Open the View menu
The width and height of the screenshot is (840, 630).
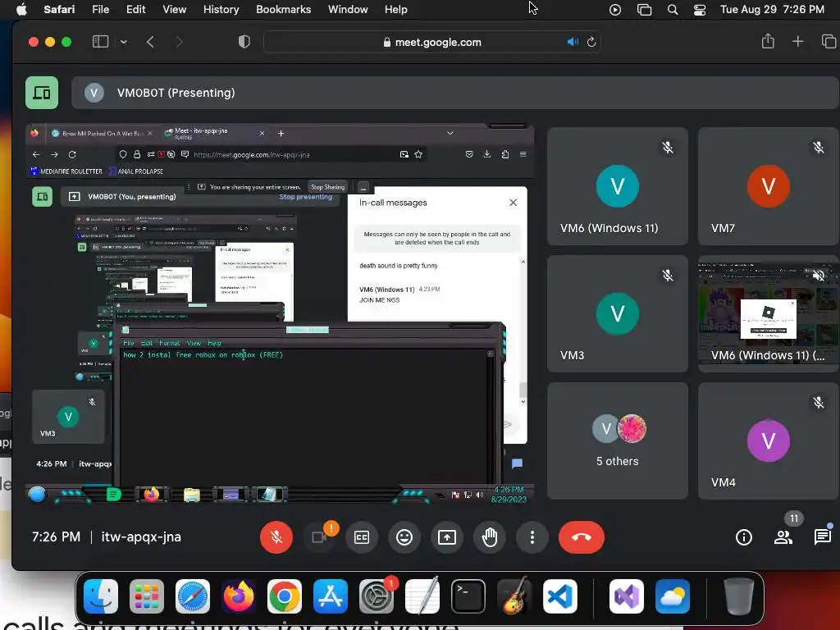[174, 9]
